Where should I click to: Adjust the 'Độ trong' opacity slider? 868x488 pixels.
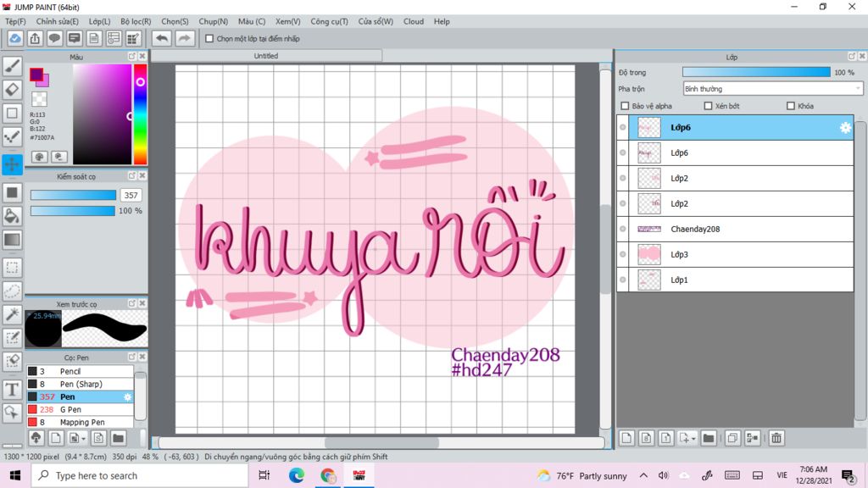756,73
